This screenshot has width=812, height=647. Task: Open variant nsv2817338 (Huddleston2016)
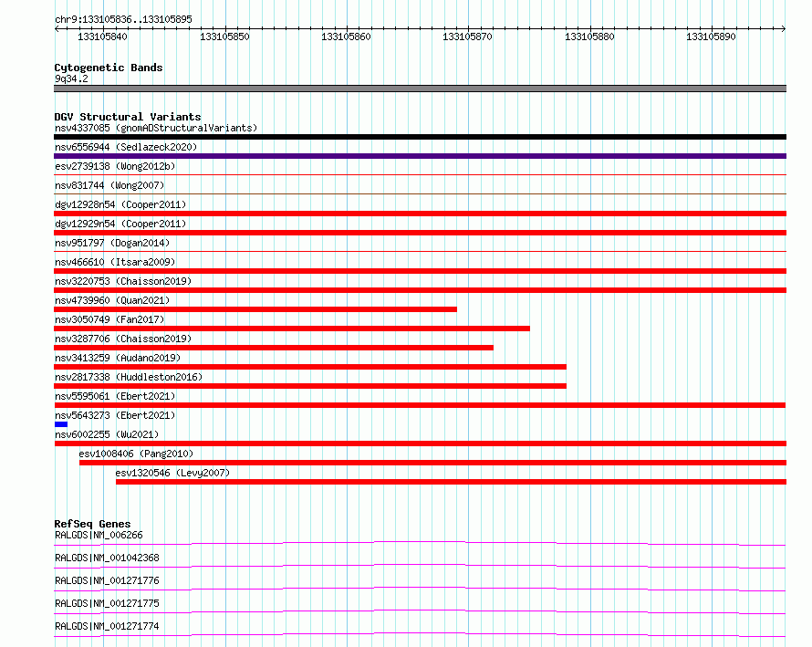129,377
